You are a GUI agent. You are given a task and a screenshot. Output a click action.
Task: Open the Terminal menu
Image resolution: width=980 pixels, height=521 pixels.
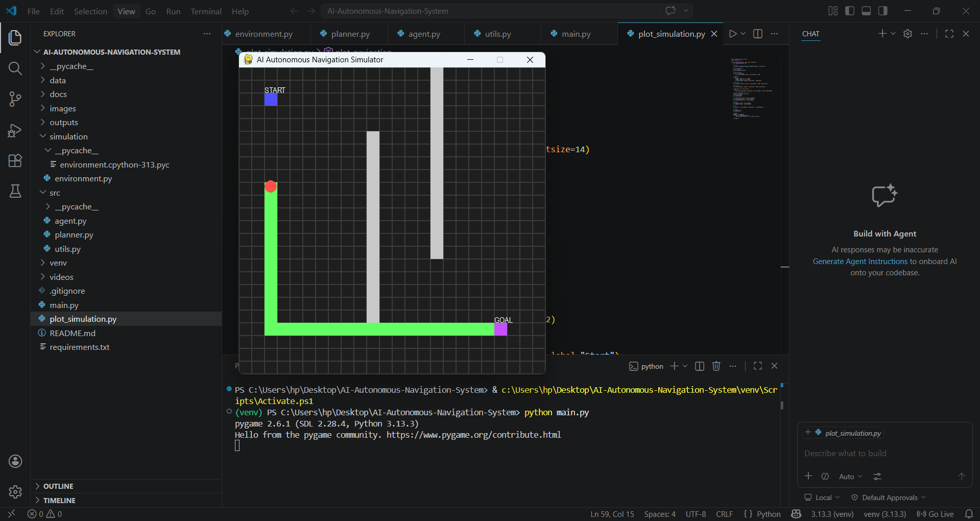click(x=206, y=11)
